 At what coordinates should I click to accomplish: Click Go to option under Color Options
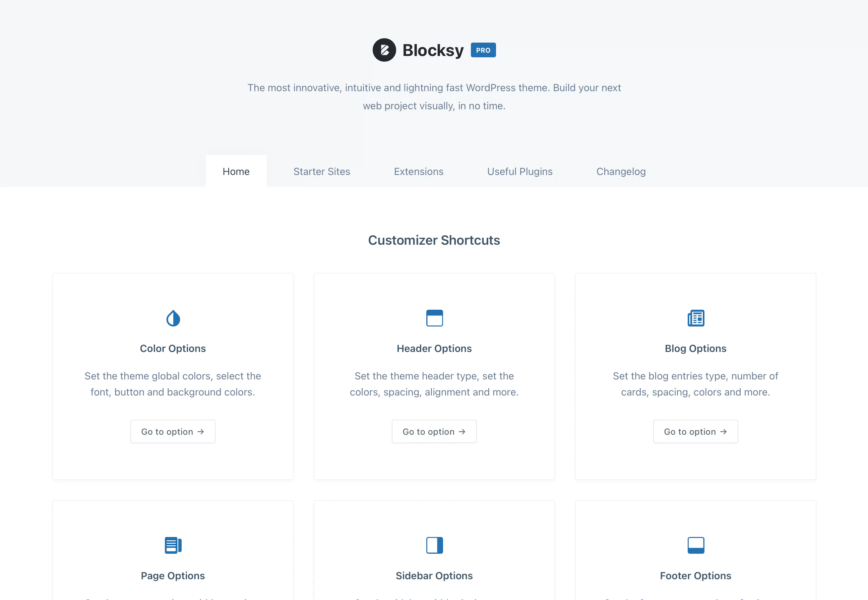coord(173,431)
